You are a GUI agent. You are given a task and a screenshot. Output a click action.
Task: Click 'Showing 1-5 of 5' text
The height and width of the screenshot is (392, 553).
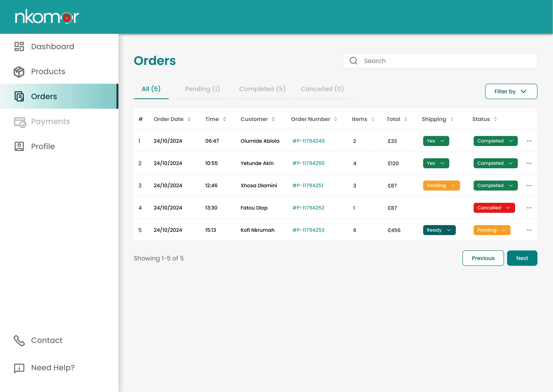click(159, 258)
